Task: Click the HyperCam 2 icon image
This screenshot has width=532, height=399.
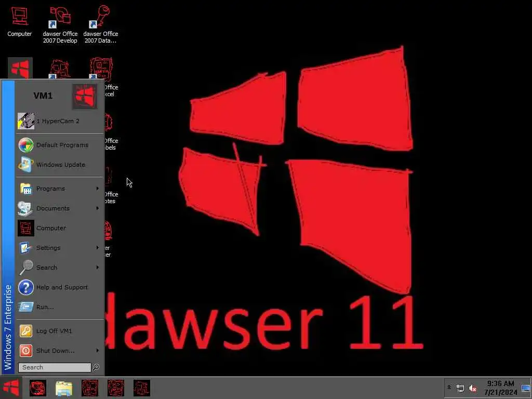Action: (x=26, y=121)
